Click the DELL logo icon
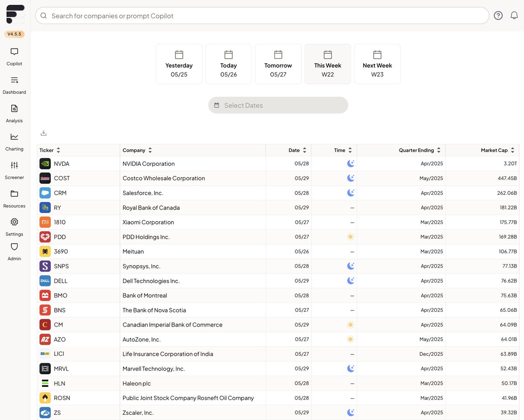The width and height of the screenshot is (524, 420). (x=45, y=281)
